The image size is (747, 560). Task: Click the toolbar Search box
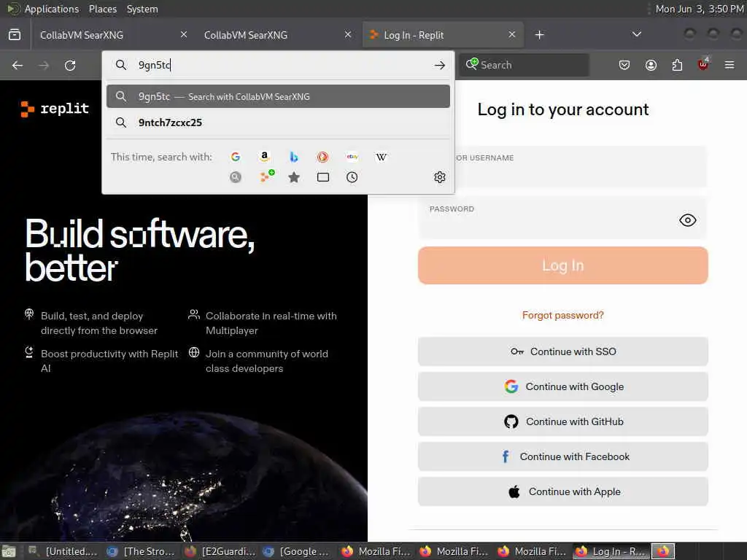tap(524, 65)
